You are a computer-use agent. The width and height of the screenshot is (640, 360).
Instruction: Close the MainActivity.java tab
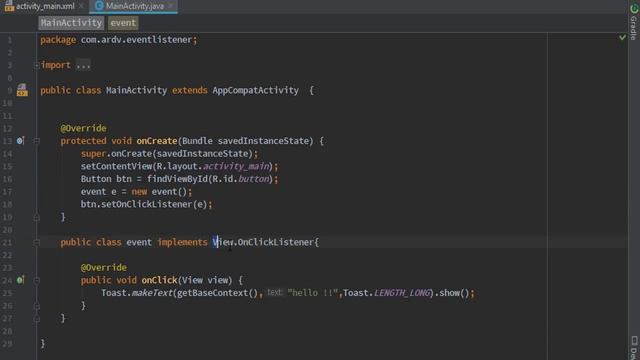(x=171, y=6)
